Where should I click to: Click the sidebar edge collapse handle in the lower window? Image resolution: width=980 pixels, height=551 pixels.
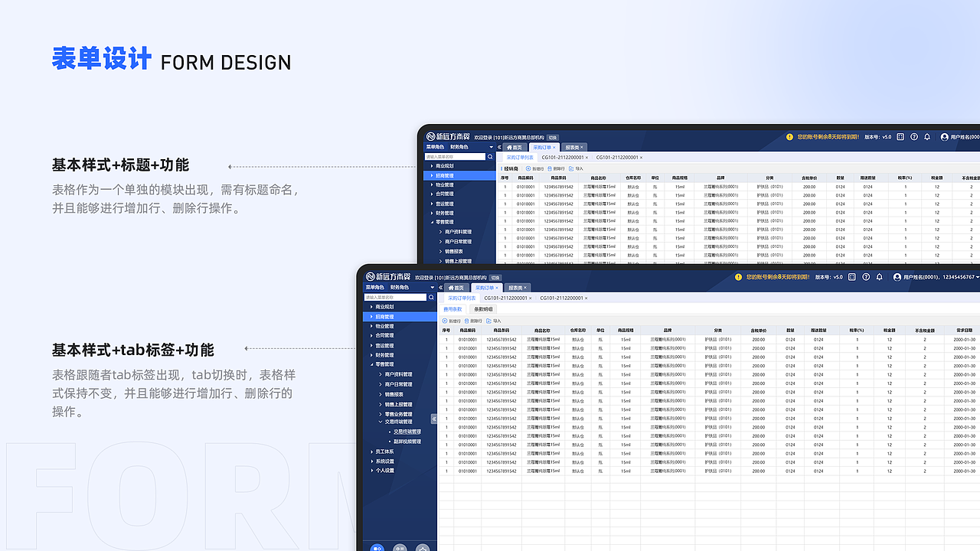[x=434, y=419]
